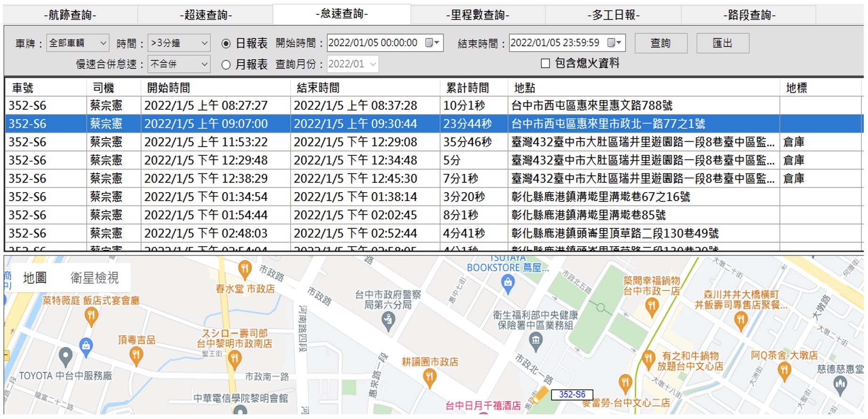
Task: Click 阿Q茶舍-大墩店 restaurant pin
Action: pyautogui.click(x=784, y=371)
